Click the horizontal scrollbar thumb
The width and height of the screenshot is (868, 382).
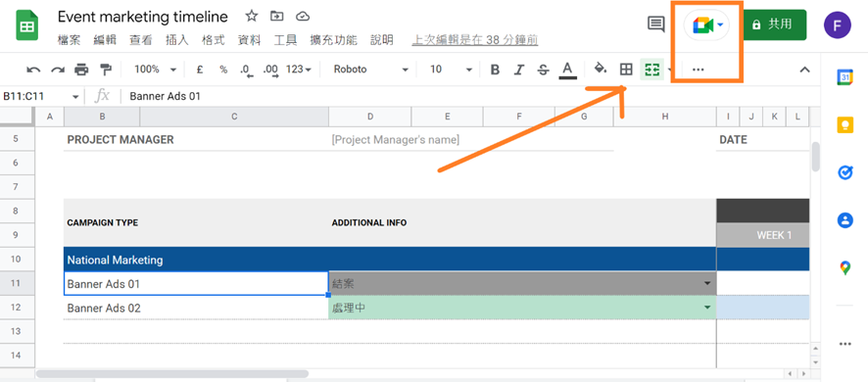tap(172, 374)
